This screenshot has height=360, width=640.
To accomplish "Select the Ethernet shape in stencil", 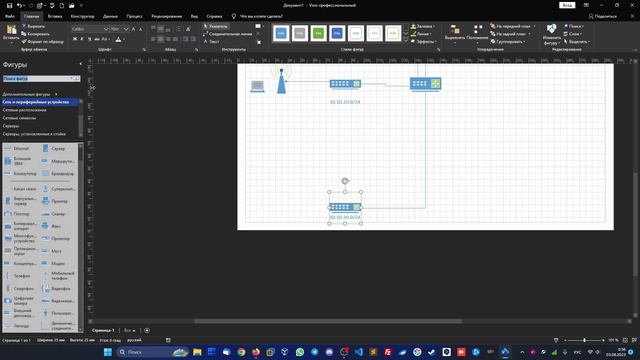I will [x=17, y=149].
